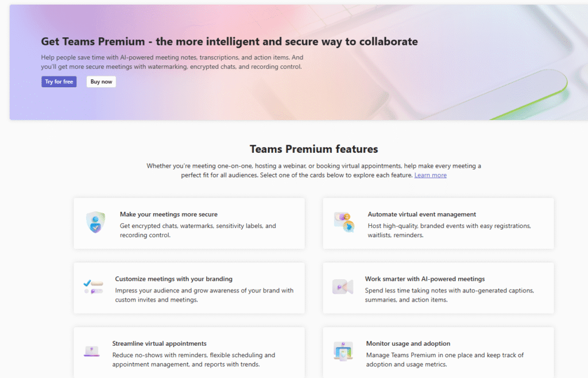Open the Learn more link

pos(430,175)
